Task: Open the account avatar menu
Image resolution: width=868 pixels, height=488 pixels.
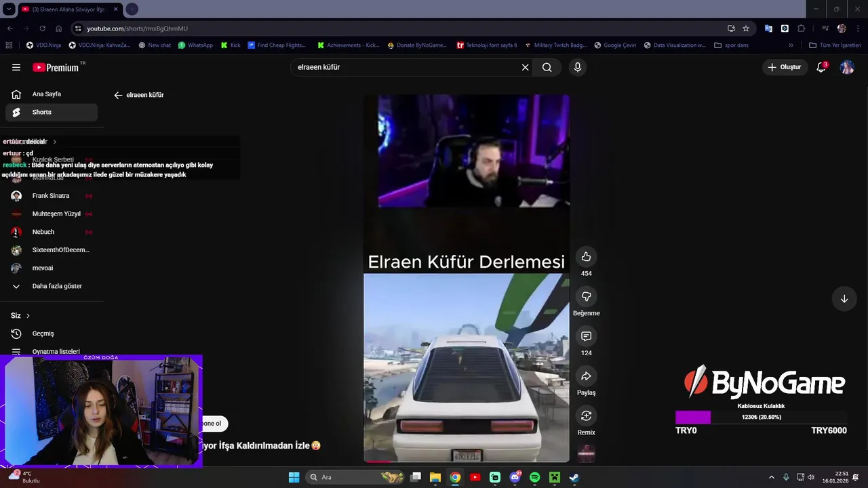Action: tap(847, 67)
